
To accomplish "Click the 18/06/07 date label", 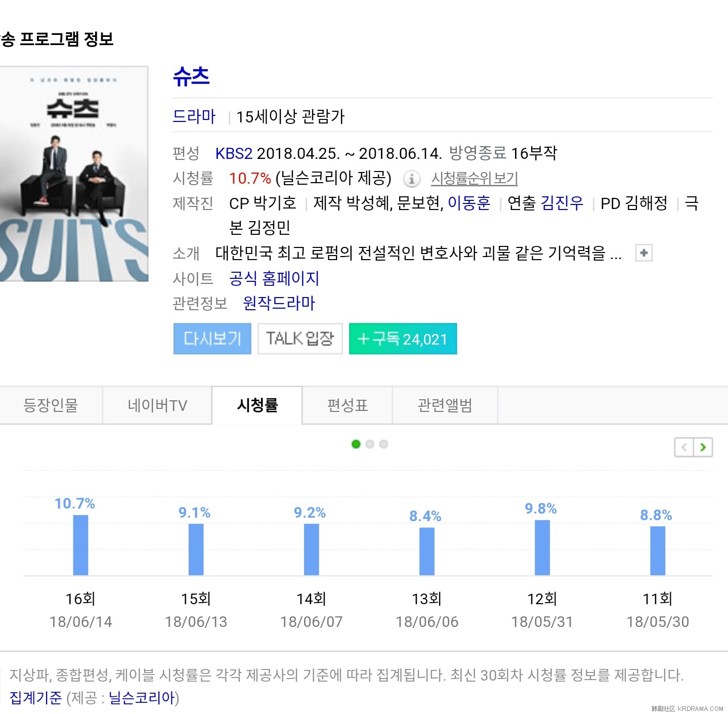I will [x=312, y=622].
